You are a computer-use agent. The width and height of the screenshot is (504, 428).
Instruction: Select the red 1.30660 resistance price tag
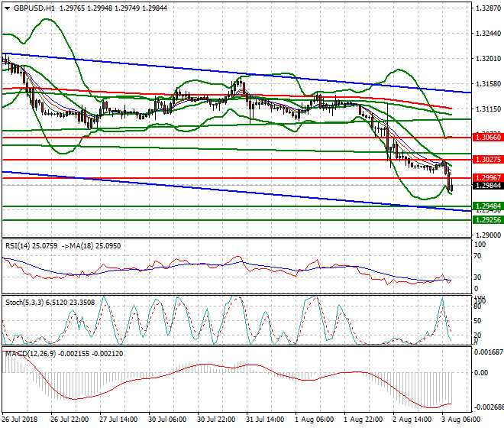487,138
